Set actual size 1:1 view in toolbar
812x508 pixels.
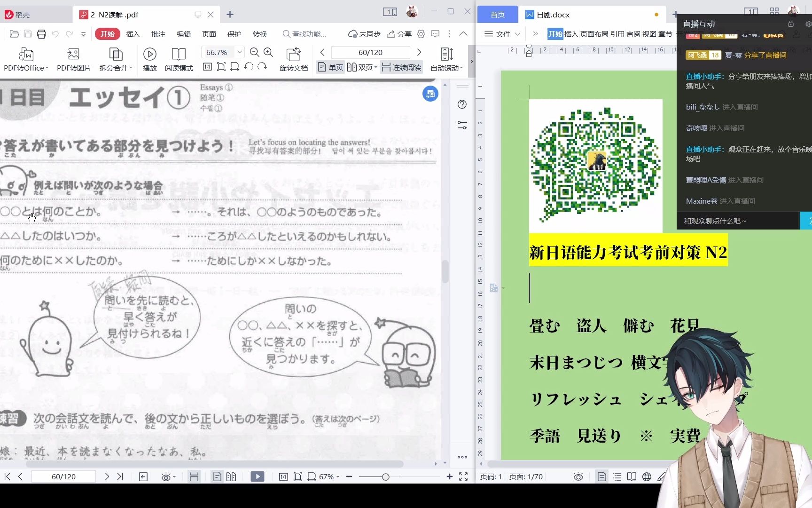pos(207,67)
